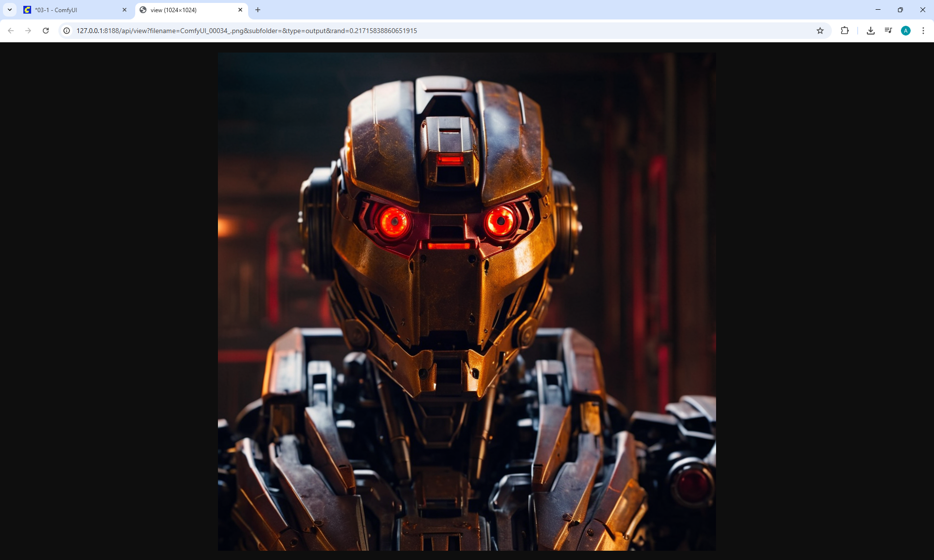Reload the current page

[x=46, y=31]
